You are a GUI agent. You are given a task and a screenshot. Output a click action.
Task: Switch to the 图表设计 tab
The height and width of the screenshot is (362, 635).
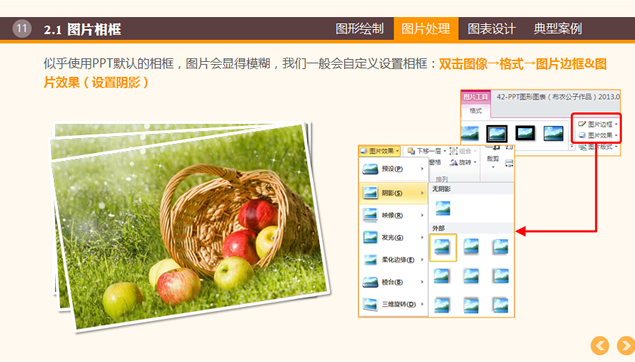tap(491, 29)
